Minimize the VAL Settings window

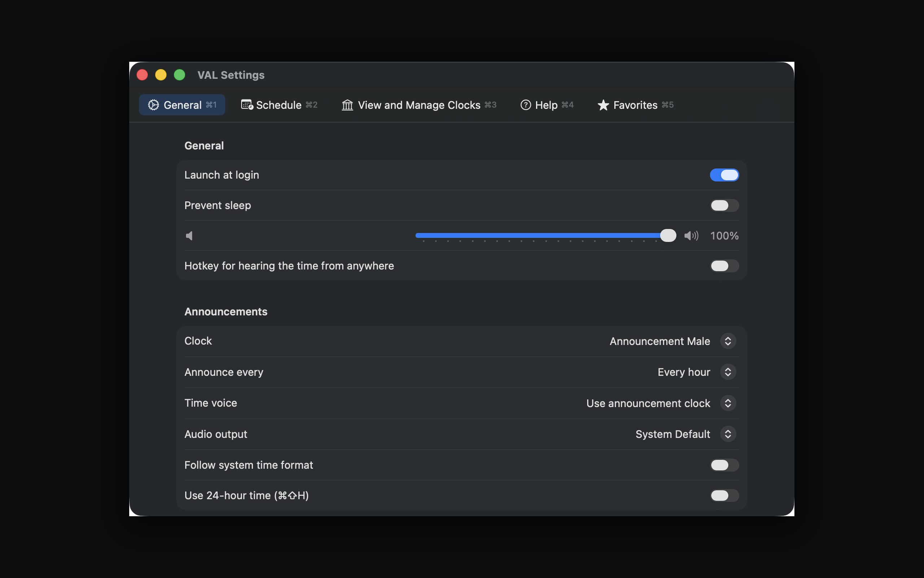tap(161, 75)
